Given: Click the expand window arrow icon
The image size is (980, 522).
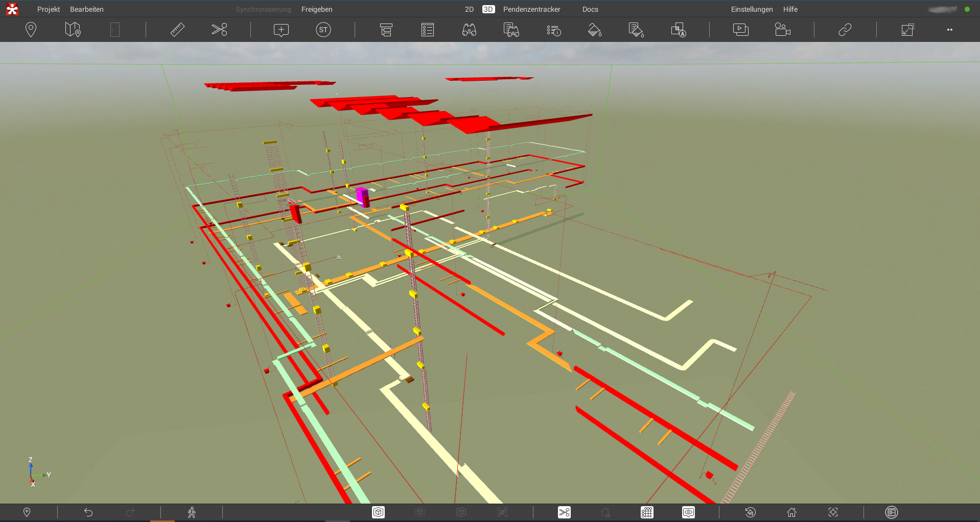Looking at the screenshot, I should coord(907,30).
